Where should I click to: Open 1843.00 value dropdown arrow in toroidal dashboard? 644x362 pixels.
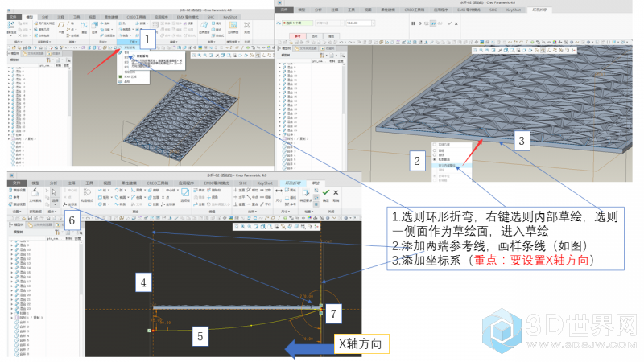374,23
